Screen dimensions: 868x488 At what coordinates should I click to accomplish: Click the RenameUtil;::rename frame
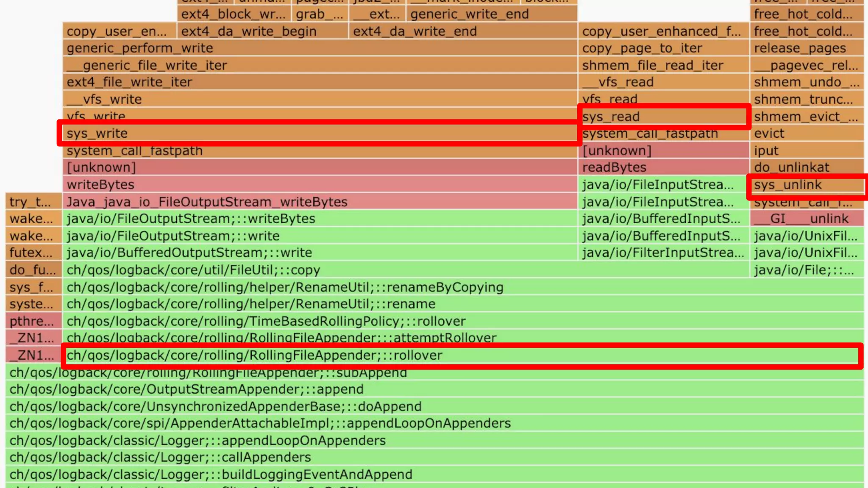[x=463, y=304]
